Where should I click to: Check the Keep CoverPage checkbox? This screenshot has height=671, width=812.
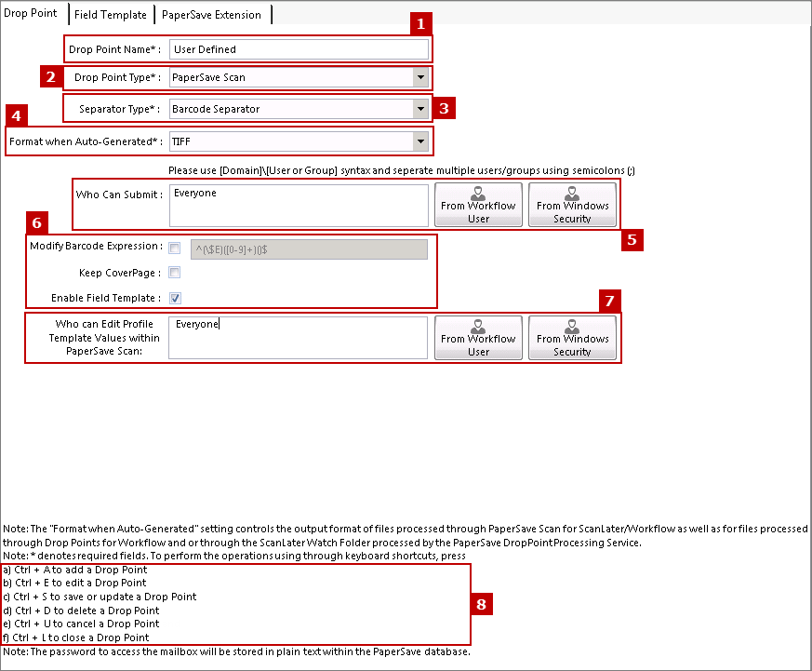click(175, 273)
